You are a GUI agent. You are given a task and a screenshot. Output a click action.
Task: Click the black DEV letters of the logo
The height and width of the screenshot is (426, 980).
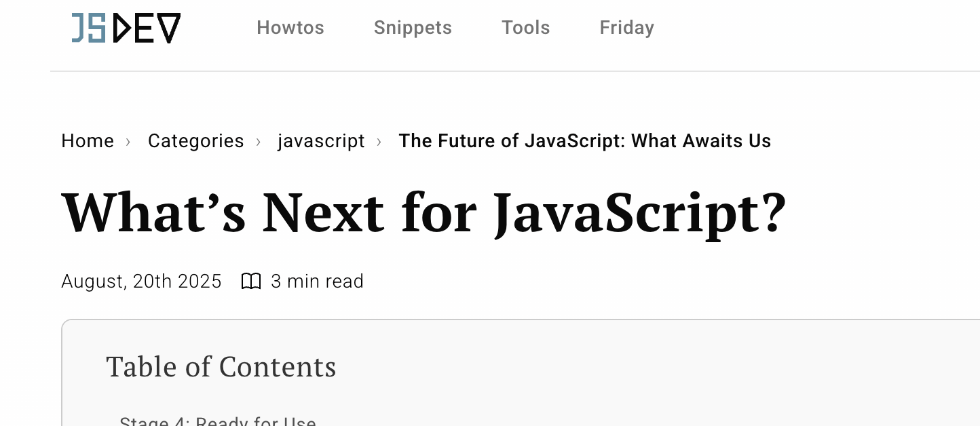(147, 28)
